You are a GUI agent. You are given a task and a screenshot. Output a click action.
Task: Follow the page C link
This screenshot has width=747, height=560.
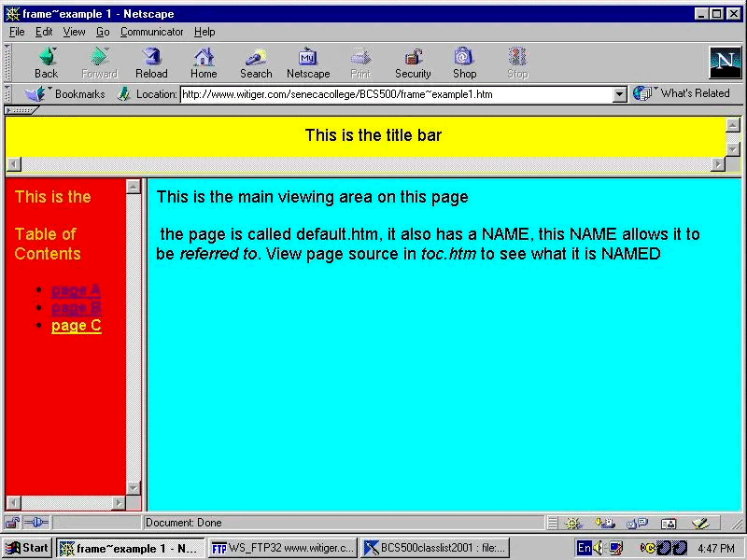(x=77, y=325)
